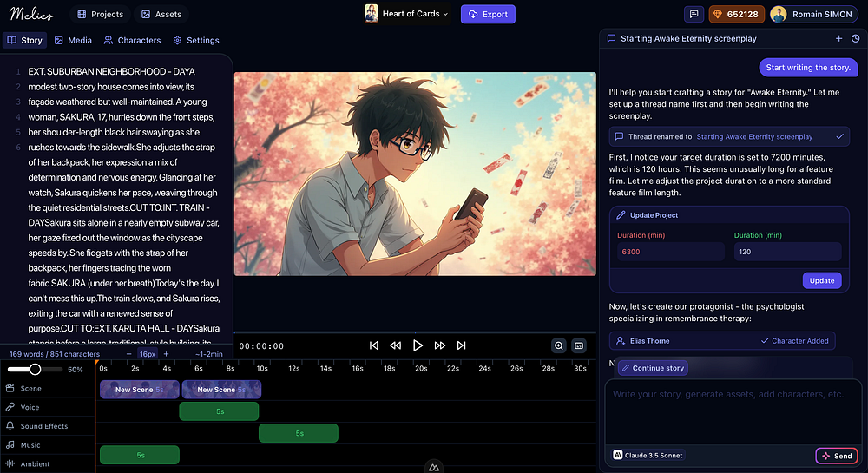Viewport: 868px width, 473px height.
Task: Open the Heart of Cards project dropdown
Action: pos(406,14)
